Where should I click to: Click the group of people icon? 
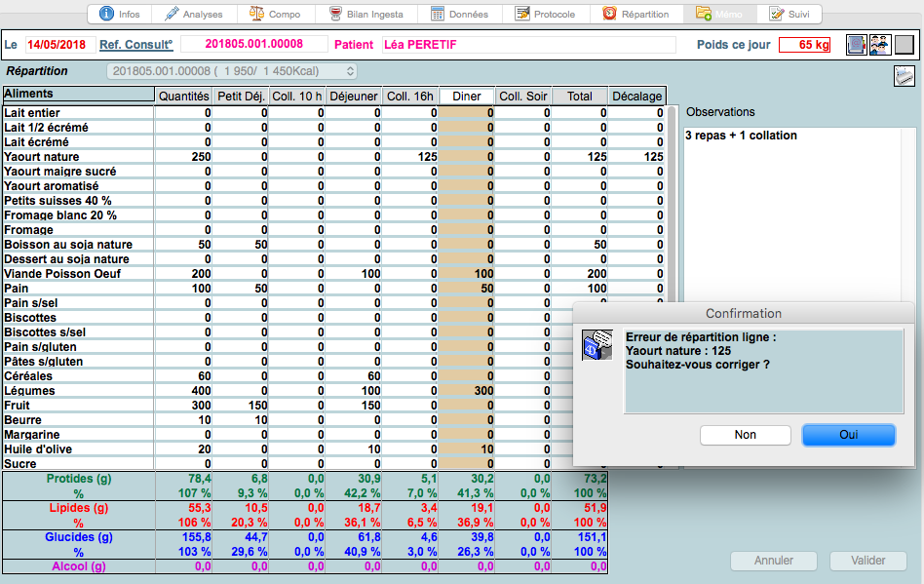[880, 45]
